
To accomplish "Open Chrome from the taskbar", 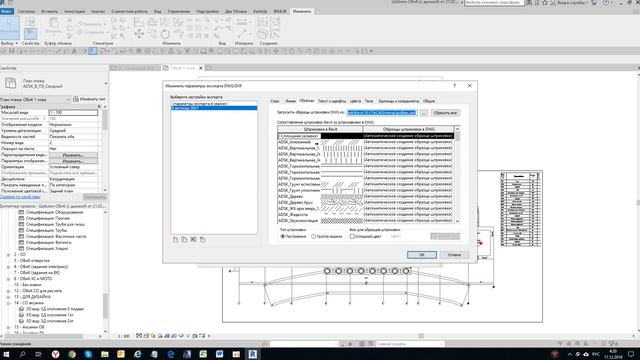I will click(72, 354).
